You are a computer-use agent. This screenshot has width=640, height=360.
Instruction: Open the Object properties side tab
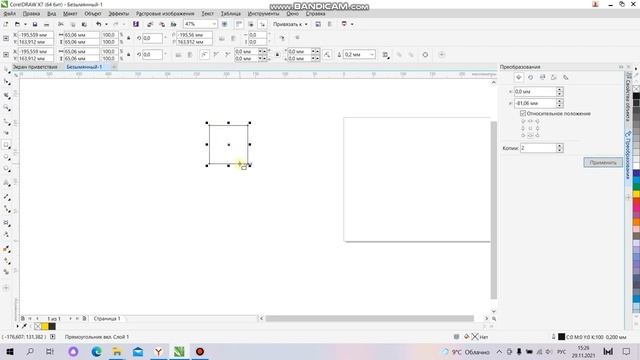click(628, 98)
